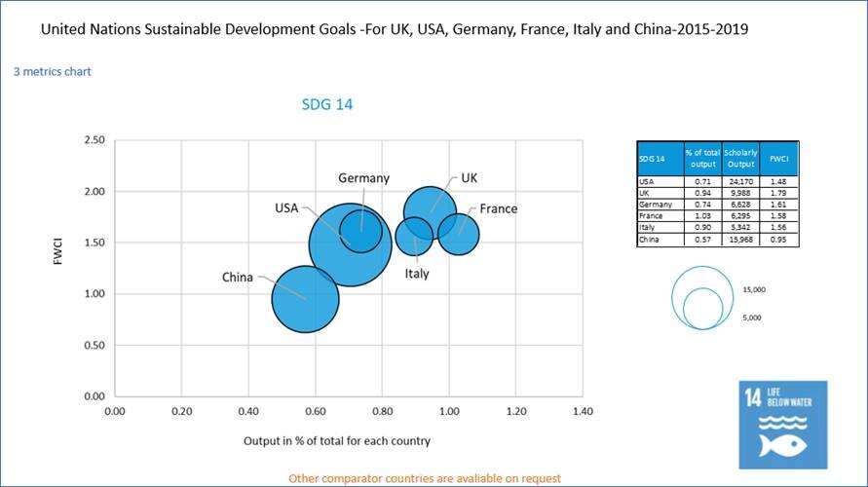Click the 'Scholarly Output' table header
This screenshot has height=487, width=868.
tap(739, 158)
